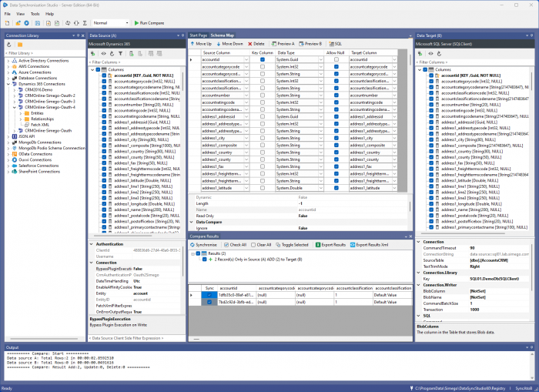Expand the CRM2016-Demo connection node

point(15,90)
